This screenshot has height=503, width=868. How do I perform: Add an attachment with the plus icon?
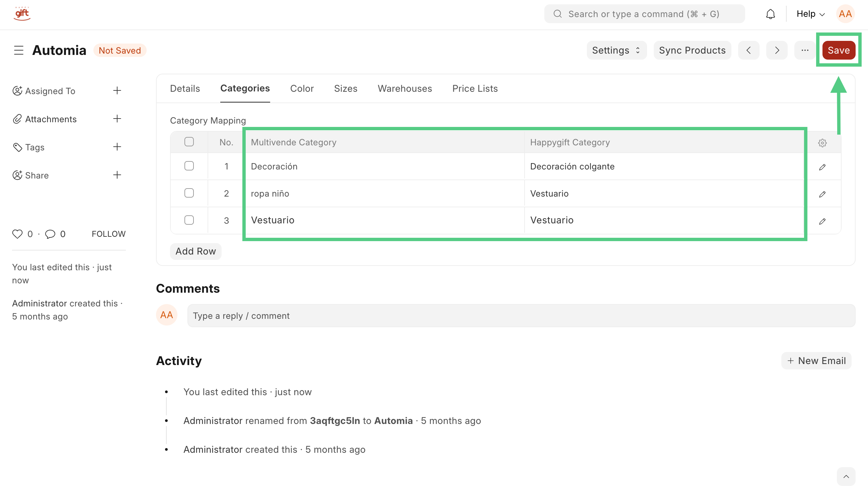[117, 119]
